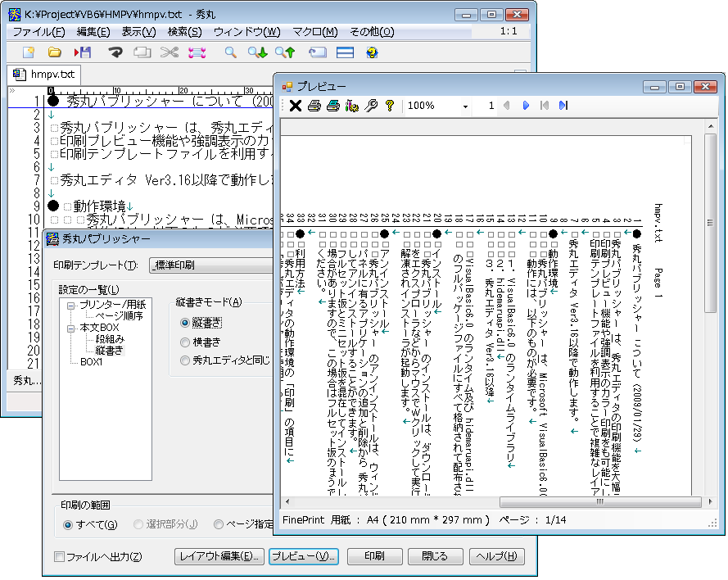Click the black X close-preview toolbar icon
The image size is (728, 580).
coord(296,106)
